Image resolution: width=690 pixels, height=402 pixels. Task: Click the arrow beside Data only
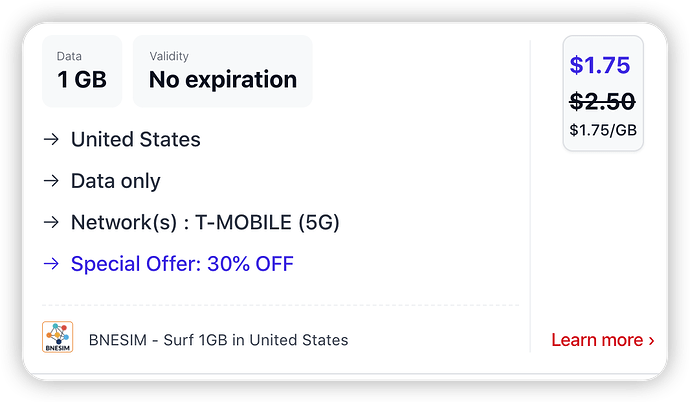pyautogui.click(x=51, y=182)
